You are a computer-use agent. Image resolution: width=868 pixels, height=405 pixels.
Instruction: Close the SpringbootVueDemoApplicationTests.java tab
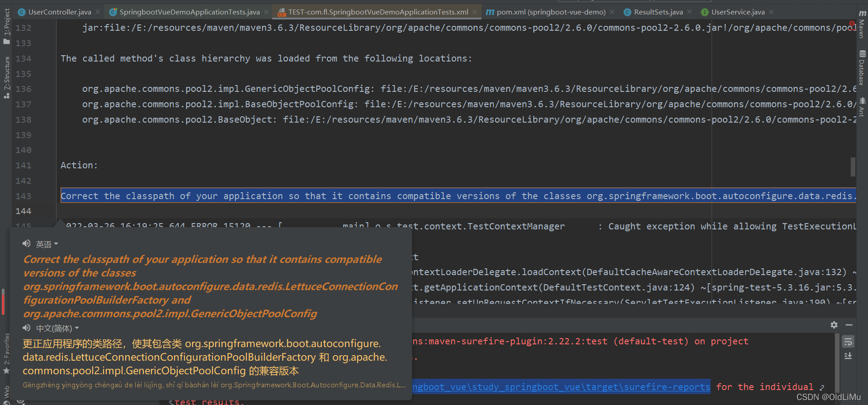[x=266, y=12]
